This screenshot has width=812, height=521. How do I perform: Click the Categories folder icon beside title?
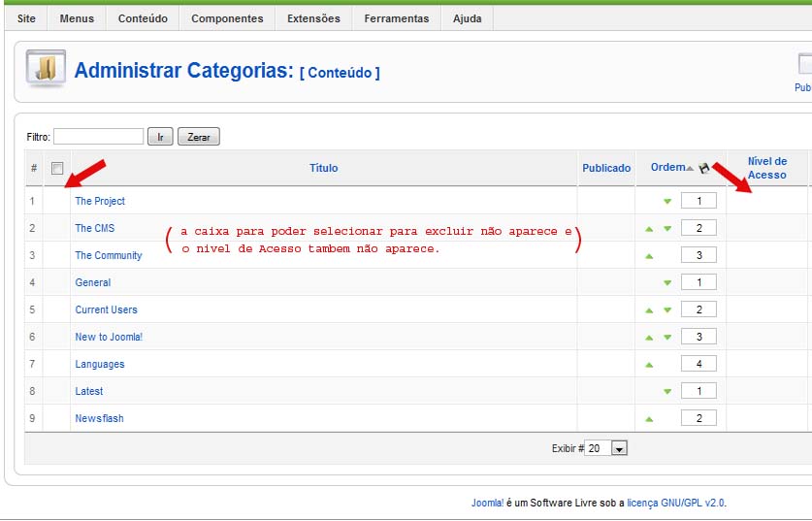coord(46,68)
